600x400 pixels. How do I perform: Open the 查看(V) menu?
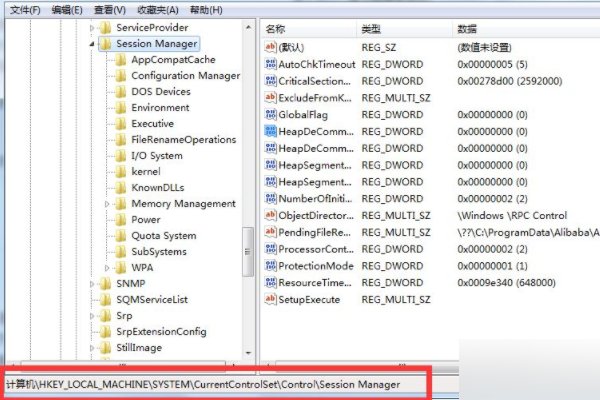coord(110,10)
